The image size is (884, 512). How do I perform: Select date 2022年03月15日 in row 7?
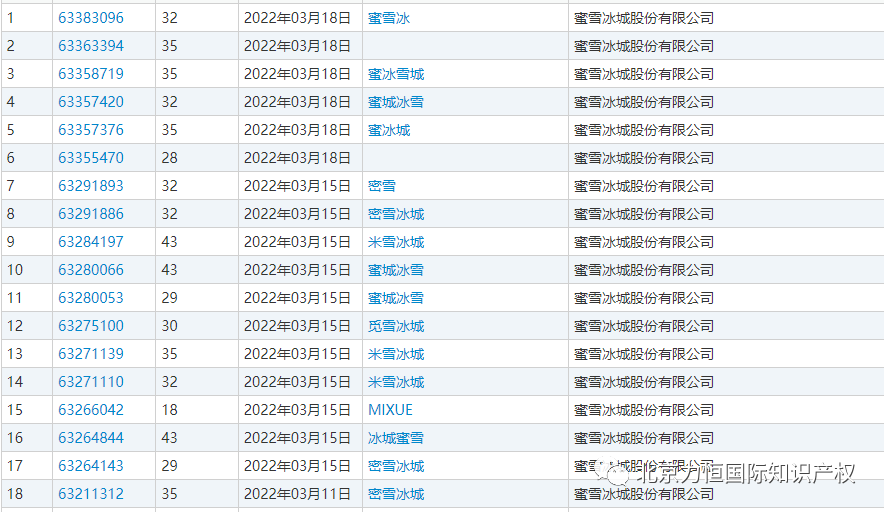pos(298,186)
